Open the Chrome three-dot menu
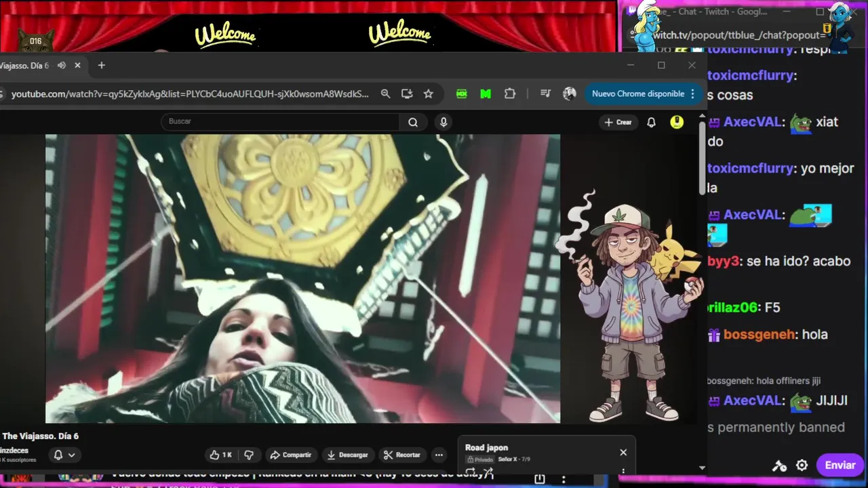 (x=692, y=94)
